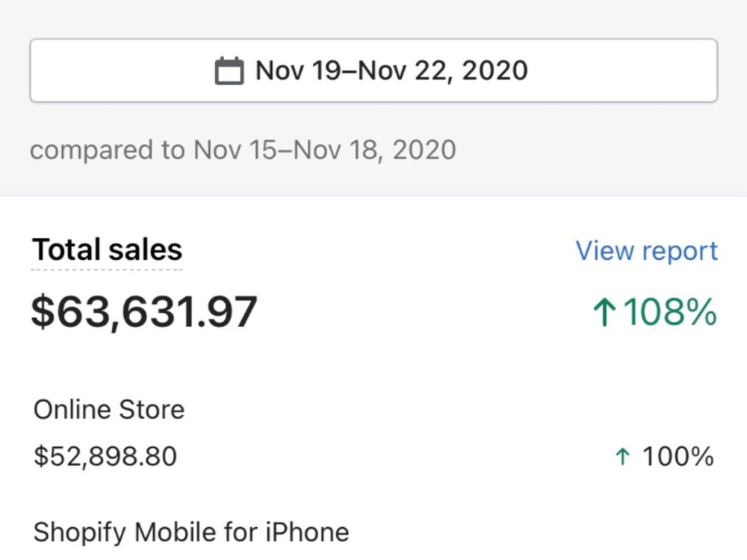Open the Nov 19–Nov 22, 2020 date range selector
747x560 pixels.
[373, 70]
